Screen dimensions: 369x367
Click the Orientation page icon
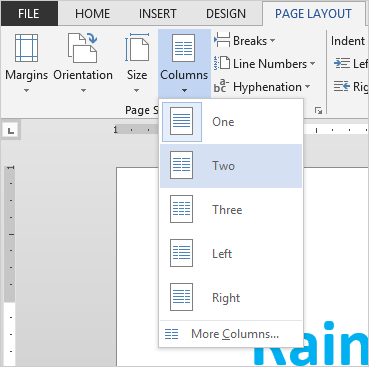83,48
